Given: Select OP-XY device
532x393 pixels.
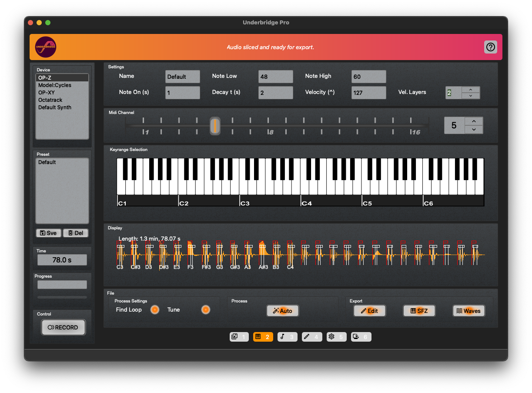Looking at the screenshot, I should coord(62,93).
